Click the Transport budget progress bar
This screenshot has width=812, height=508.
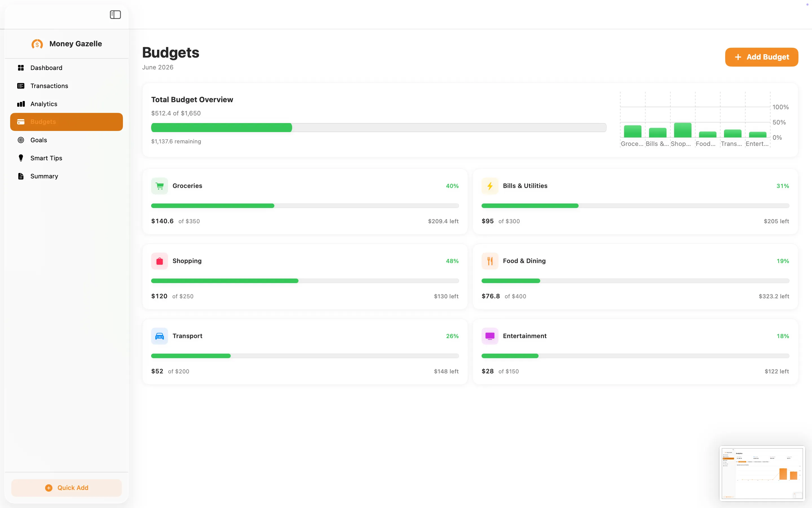(305, 356)
